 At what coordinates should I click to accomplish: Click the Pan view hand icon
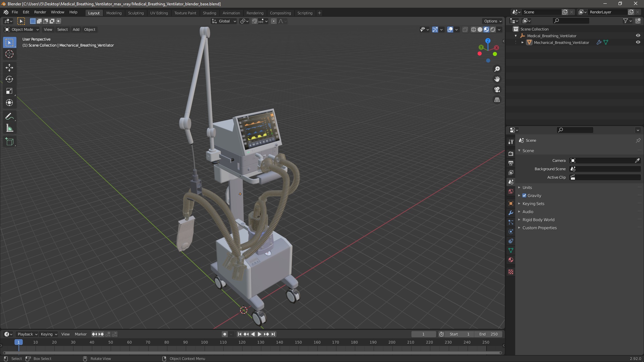click(x=497, y=79)
